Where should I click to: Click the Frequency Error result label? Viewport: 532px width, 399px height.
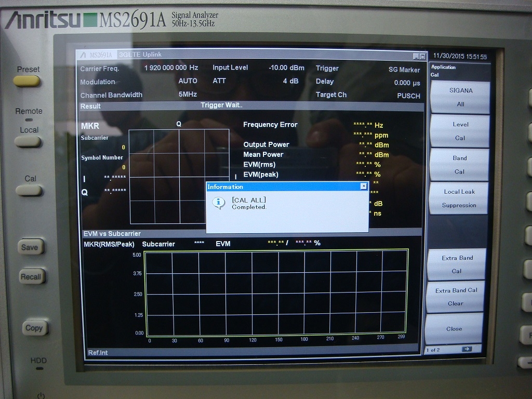tap(270, 125)
